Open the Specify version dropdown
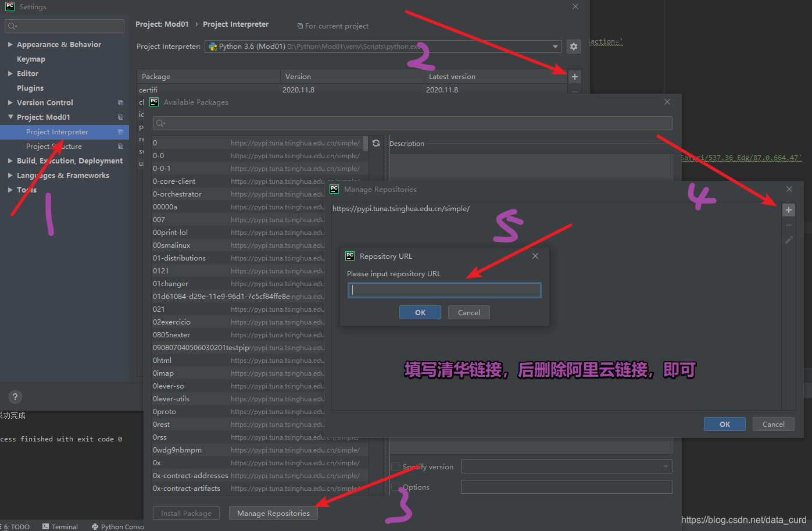This screenshot has height=531, width=812. pos(666,466)
